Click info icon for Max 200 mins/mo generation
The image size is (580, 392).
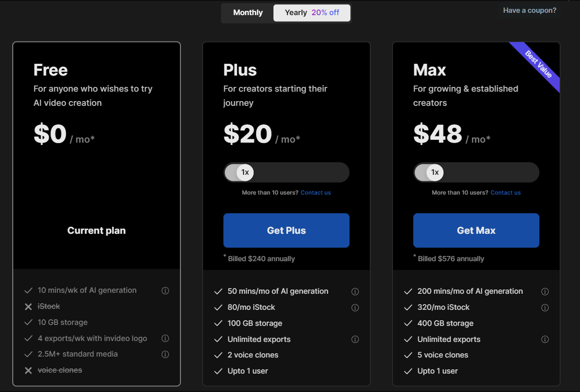545,292
